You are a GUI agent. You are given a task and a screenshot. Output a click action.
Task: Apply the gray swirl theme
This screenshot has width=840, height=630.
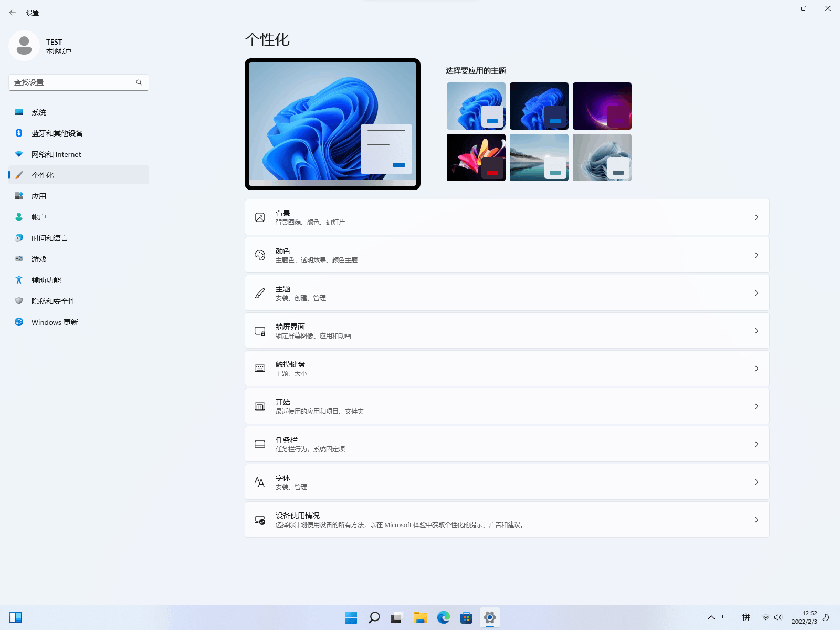click(x=602, y=157)
